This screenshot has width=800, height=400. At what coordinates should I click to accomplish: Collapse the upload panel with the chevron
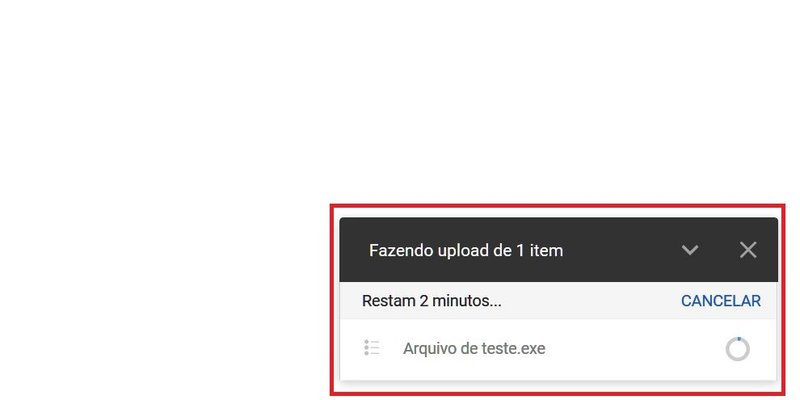tap(690, 250)
